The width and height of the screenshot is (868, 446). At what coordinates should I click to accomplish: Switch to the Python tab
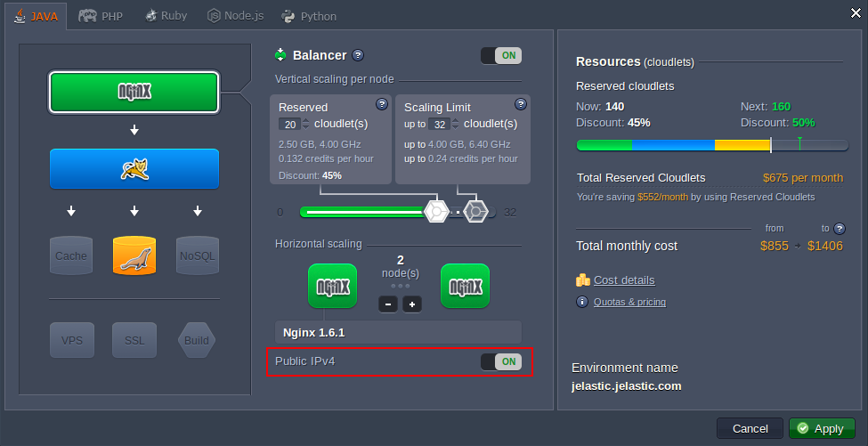309,16
